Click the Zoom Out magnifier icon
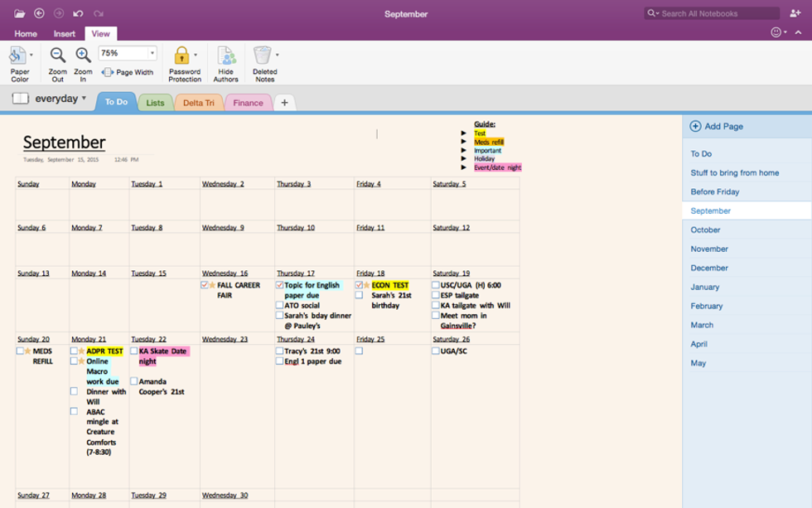The width and height of the screenshot is (812, 508). pyautogui.click(x=57, y=56)
